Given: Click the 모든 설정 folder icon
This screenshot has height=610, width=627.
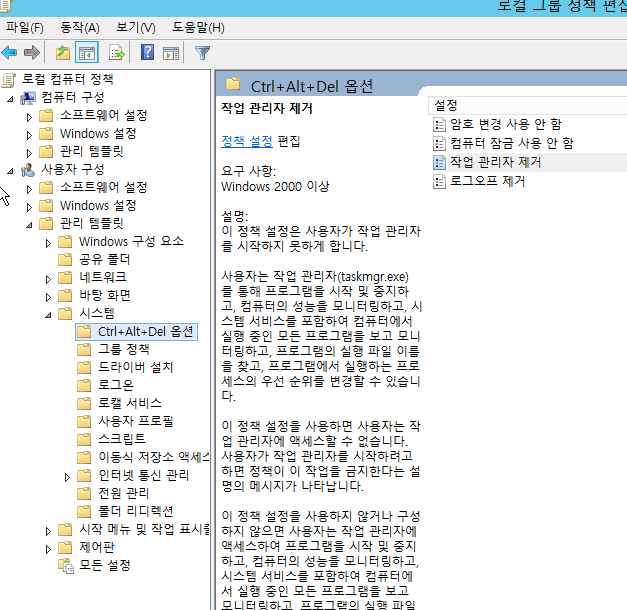Looking at the screenshot, I should (66, 566).
